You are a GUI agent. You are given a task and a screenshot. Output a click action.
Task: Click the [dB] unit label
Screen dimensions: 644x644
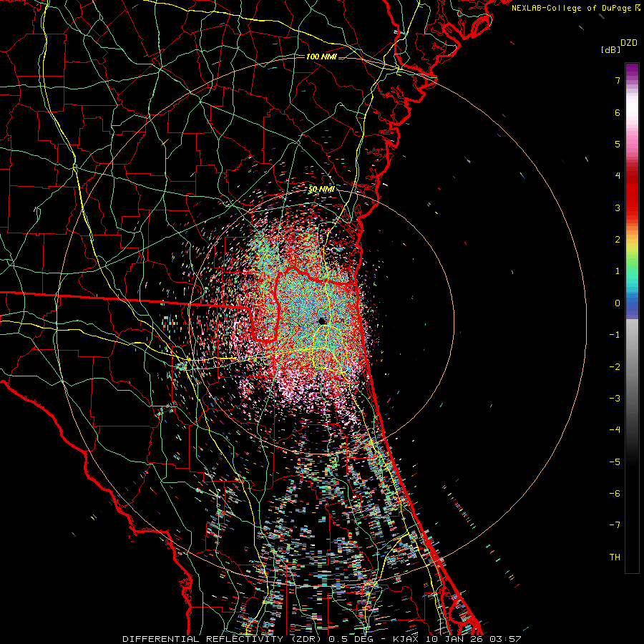pos(610,49)
